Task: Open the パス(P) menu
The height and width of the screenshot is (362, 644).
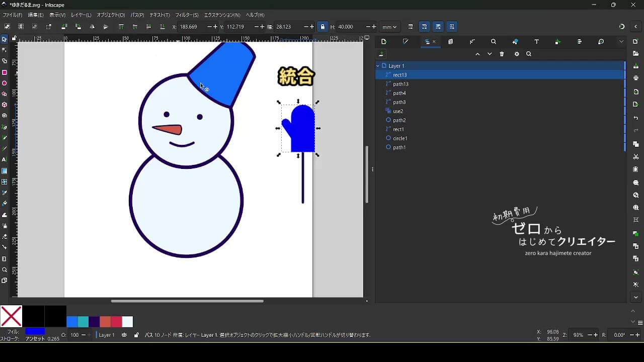Action: [x=137, y=15]
